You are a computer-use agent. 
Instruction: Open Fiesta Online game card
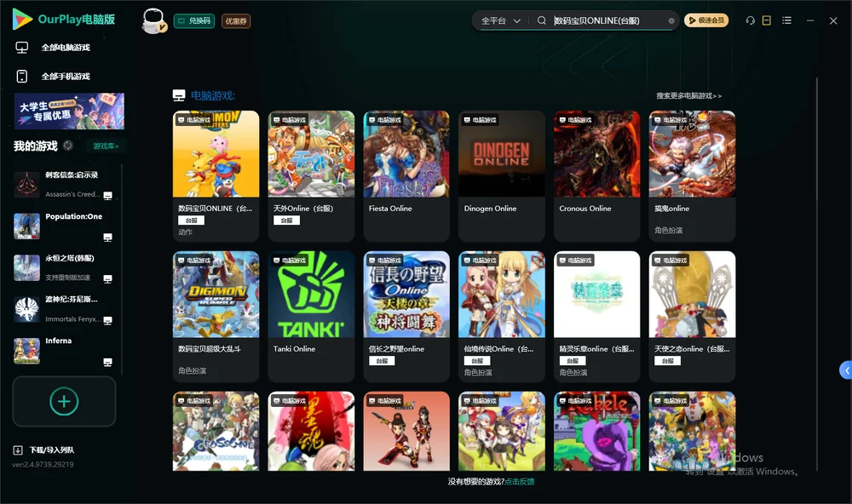[x=406, y=176]
